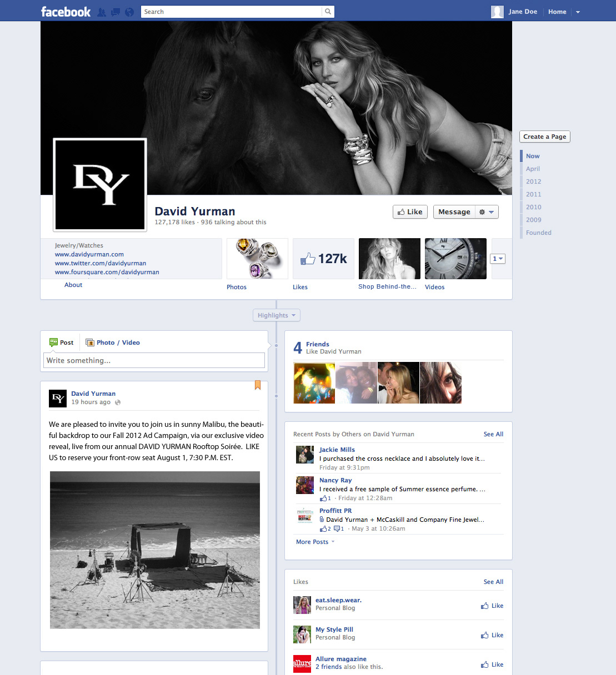See All in Likes section
The image size is (616, 675).
click(x=493, y=582)
